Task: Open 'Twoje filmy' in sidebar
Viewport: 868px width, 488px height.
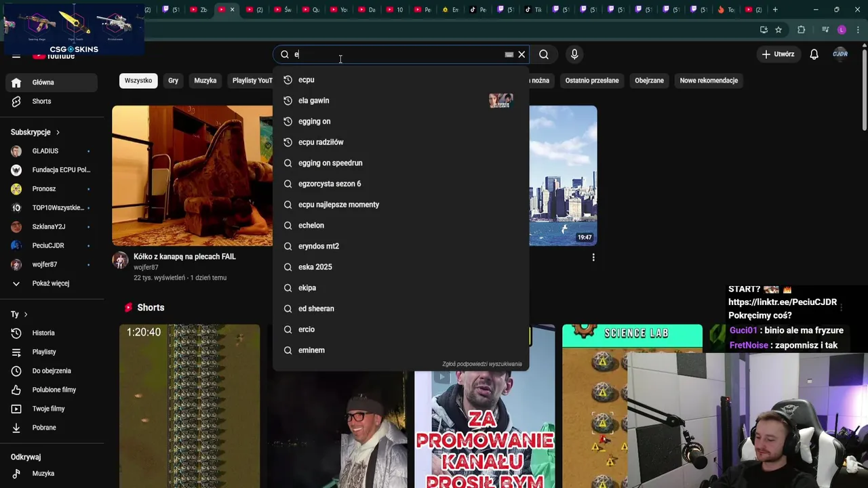Action: click(x=52, y=409)
